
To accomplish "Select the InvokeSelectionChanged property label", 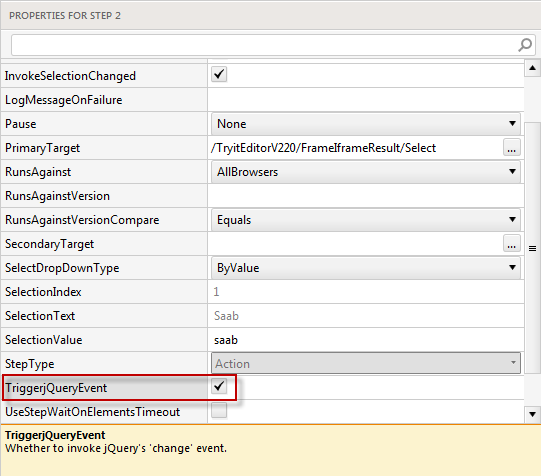I will 70,76.
